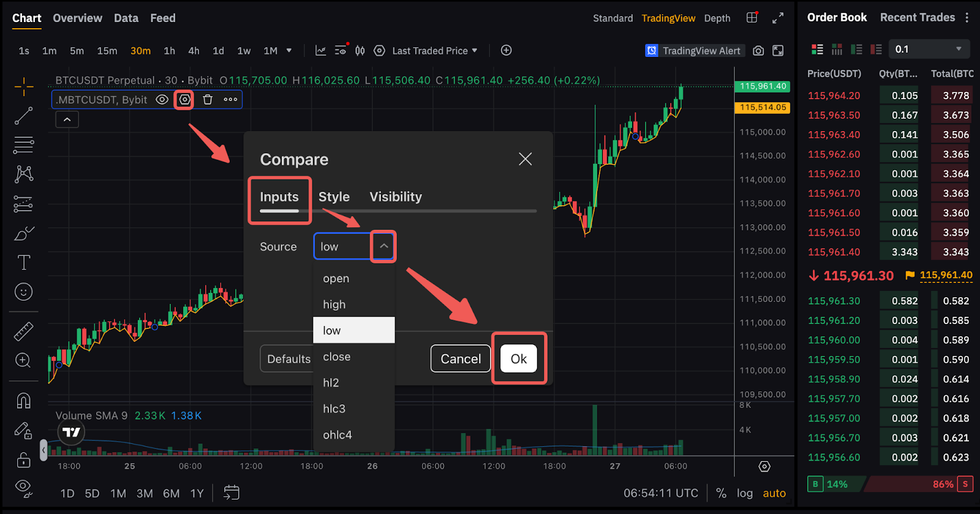This screenshot has height=514, width=980.
Task: Open the 0.1 order book grouping dropdown
Action: point(929,49)
